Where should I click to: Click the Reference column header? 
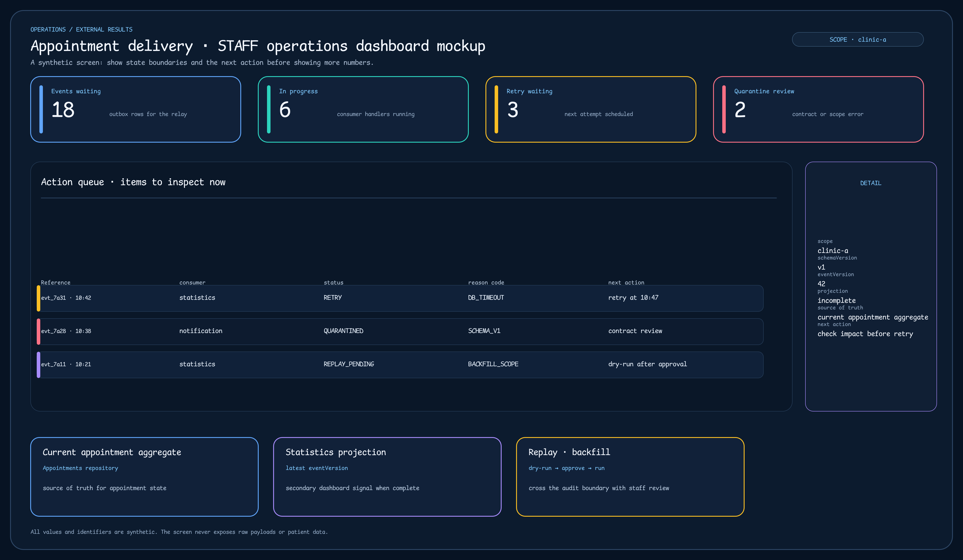tap(56, 283)
